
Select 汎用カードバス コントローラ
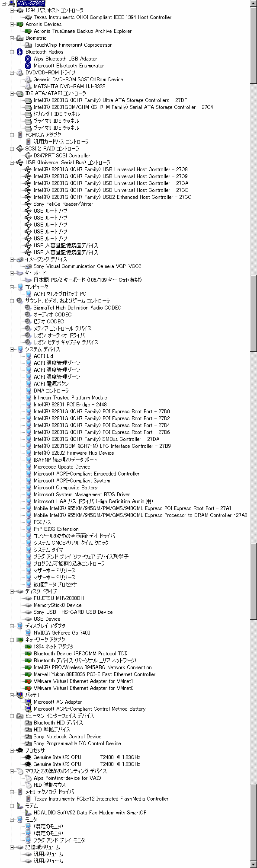(x=61, y=142)
